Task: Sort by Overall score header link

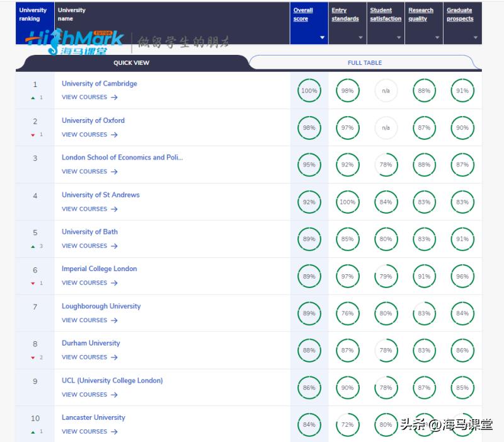Action: (303, 15)
